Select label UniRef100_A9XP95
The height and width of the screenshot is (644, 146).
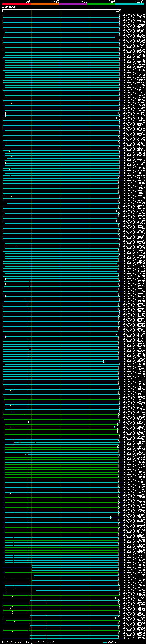[x=133, y=236]
